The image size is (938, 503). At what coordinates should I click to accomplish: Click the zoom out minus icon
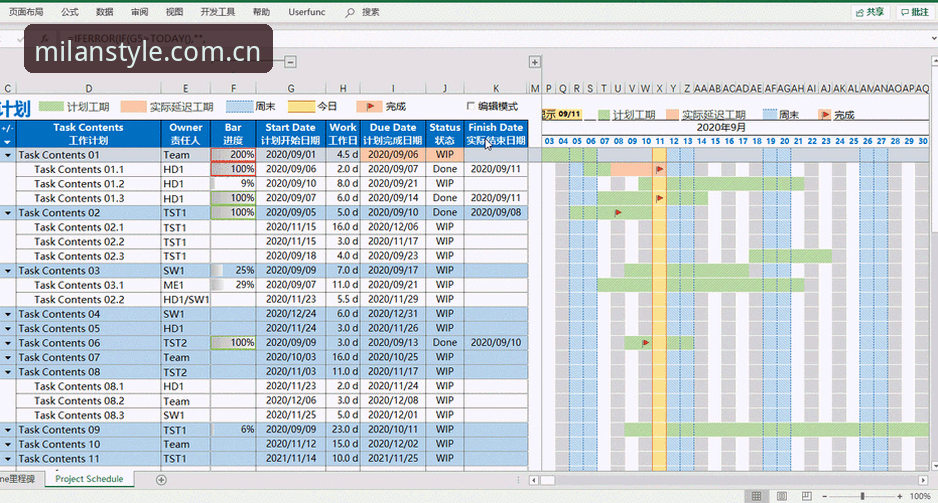(824, 496)
